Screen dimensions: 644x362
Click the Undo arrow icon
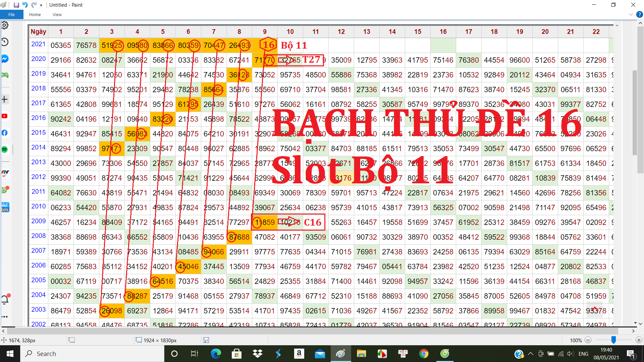(25, 5)
